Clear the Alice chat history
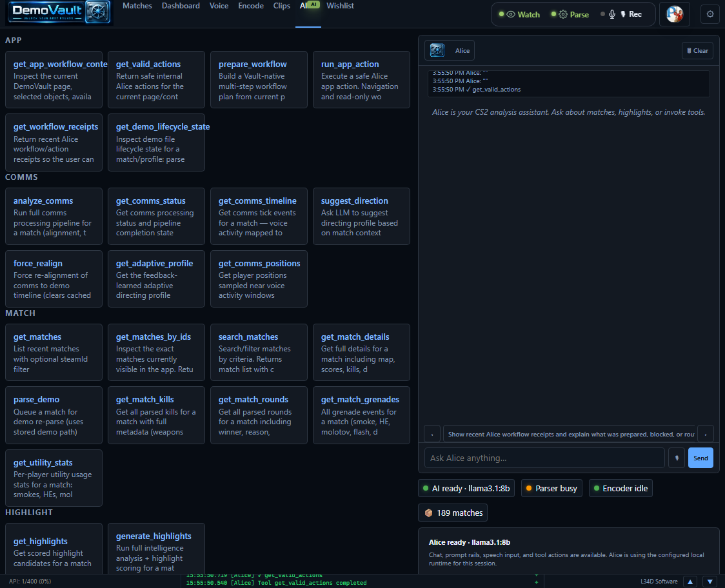The image size is (725, 588). click(697, 50)
